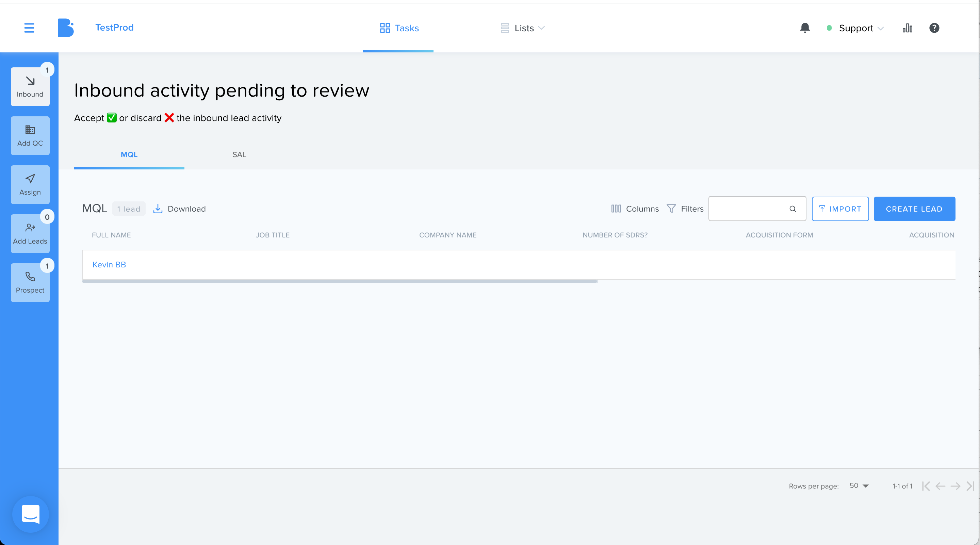Open the Filters panel
980x545 pixels.
685,209
